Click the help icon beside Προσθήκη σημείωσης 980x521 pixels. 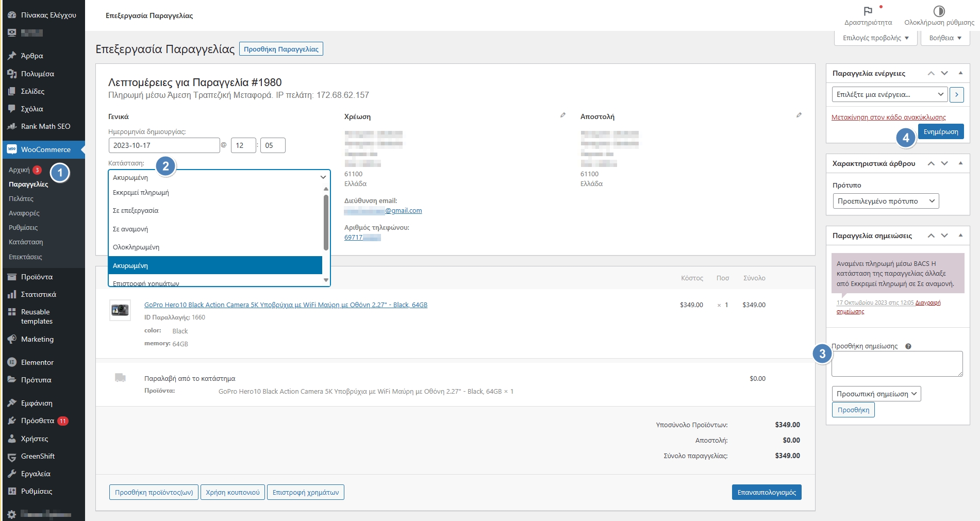point(908,346)
